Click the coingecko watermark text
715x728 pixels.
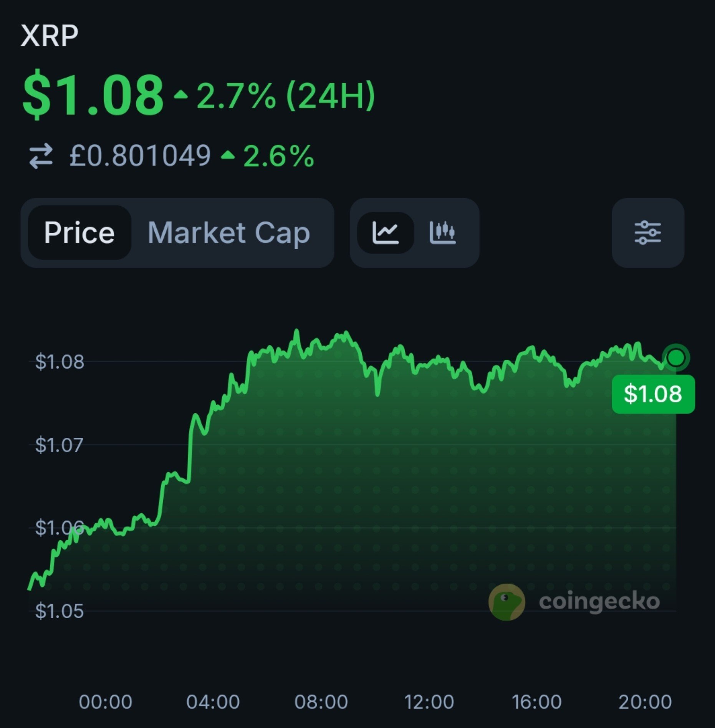click(x=599, y=601)
